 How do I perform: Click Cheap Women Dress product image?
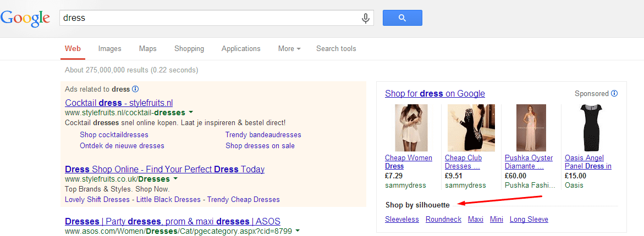(x=411, y=128)
